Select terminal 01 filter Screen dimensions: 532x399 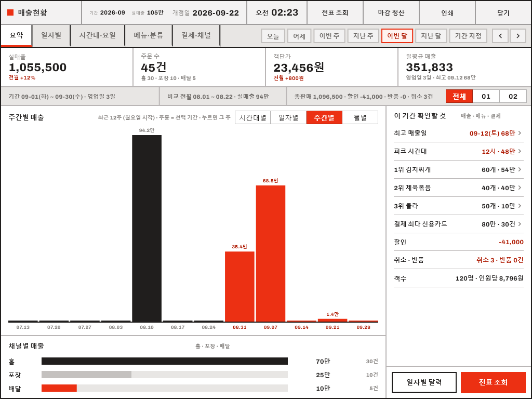486,96
